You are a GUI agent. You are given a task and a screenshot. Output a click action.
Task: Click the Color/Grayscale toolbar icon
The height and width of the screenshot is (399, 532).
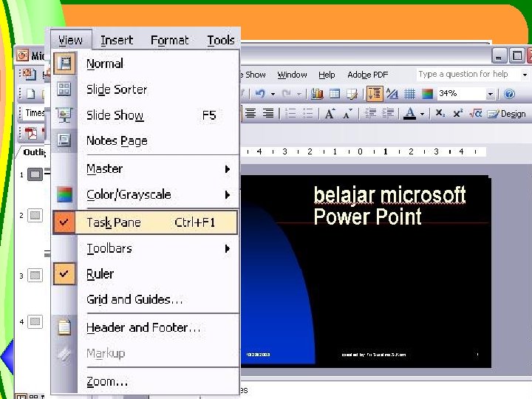pyautogui.click(x=428, y=94)
